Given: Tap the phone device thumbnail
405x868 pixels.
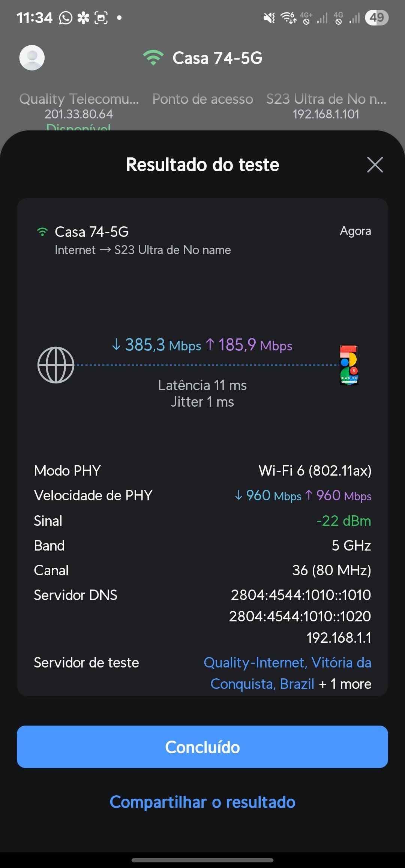Looking at the screenshot, I should coord(349,365).
